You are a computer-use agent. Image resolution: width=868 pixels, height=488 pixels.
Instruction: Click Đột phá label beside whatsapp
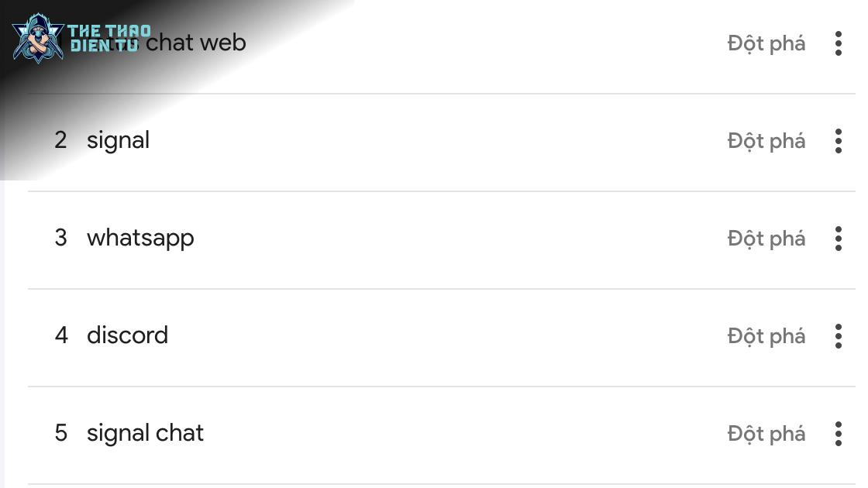click(x=766, y=239)
